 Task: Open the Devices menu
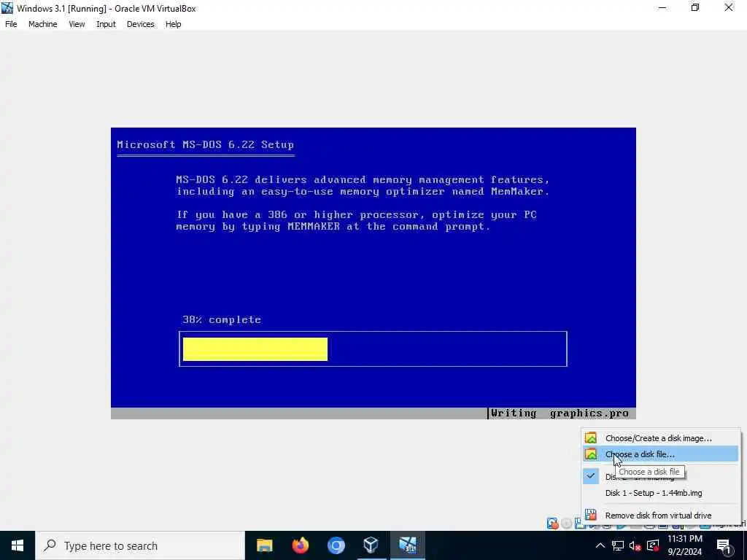(x=141, y=24)
